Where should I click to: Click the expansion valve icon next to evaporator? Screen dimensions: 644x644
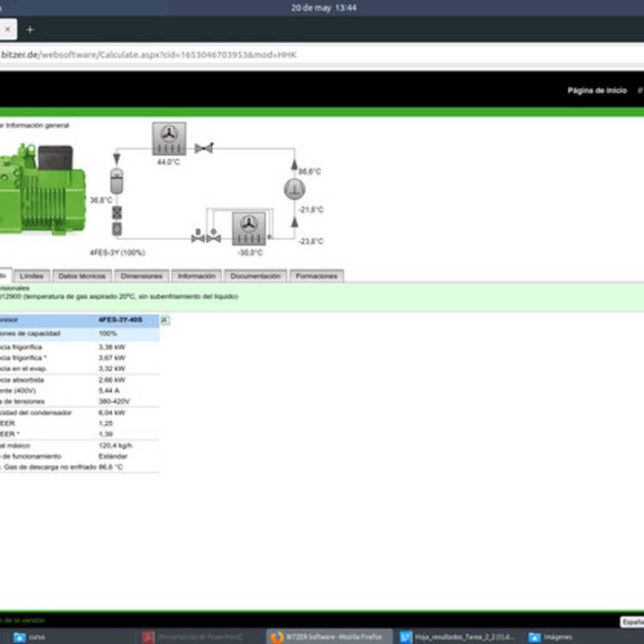coord(214,236)
